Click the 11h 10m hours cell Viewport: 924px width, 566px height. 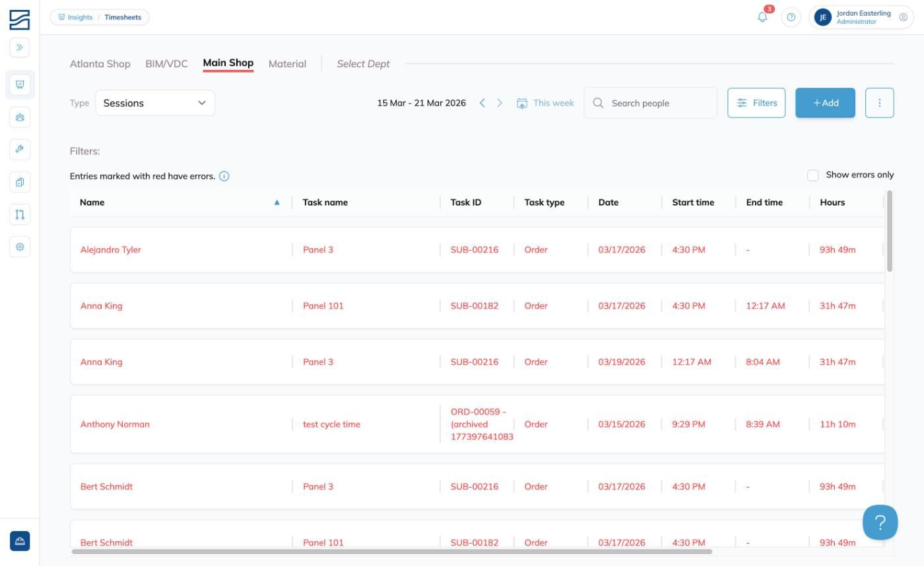pos(838,424)
